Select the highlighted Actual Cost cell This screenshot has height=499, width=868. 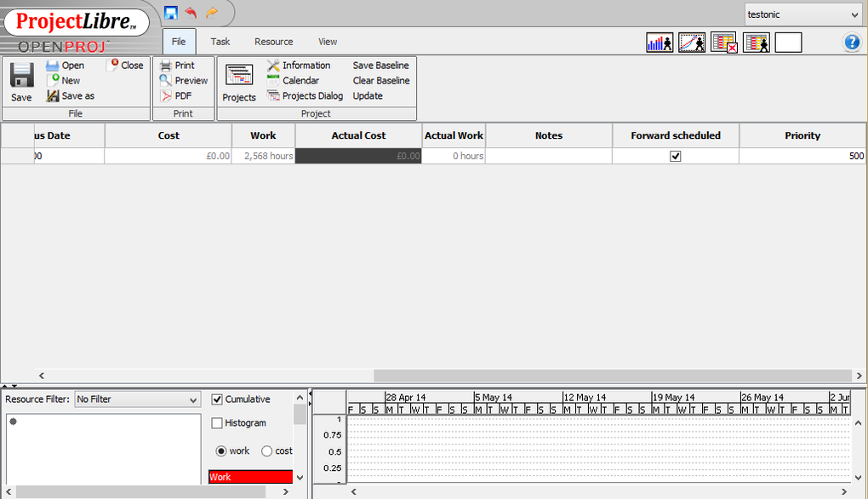[x=358, y=156]
